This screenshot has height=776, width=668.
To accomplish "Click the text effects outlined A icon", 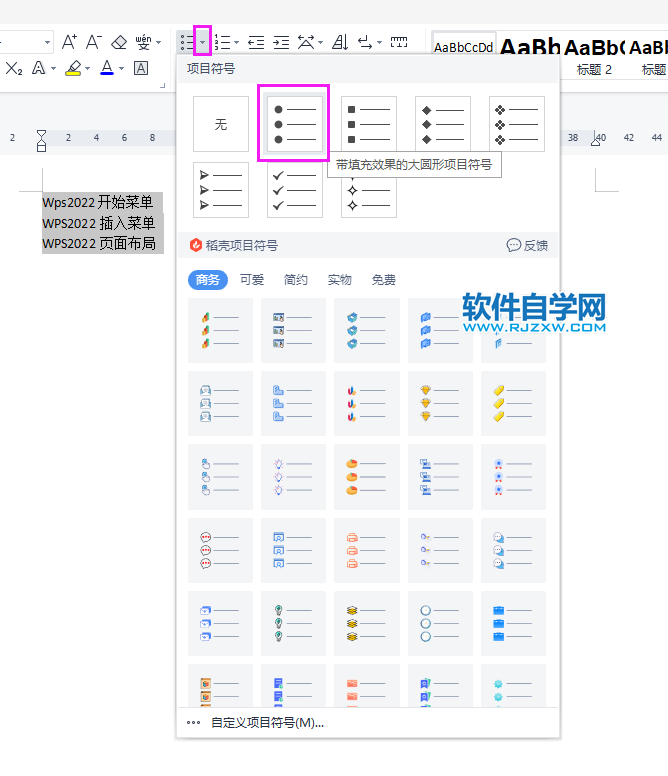I will coord(39,68).
